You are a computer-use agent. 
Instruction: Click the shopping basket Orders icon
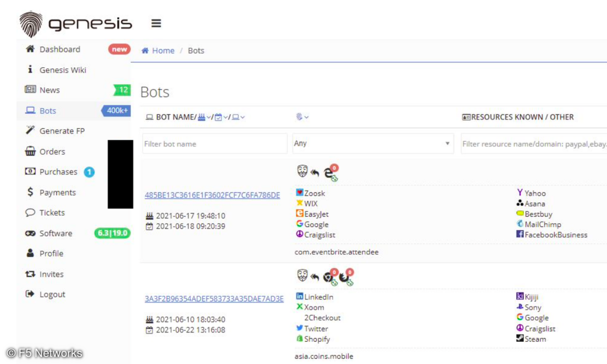coord(30,151)
